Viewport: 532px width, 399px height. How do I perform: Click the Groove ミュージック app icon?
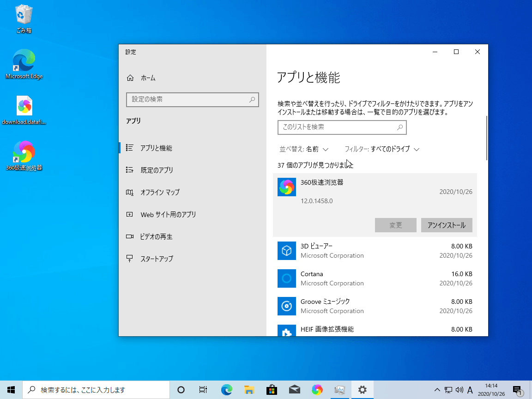coord(286,306)
